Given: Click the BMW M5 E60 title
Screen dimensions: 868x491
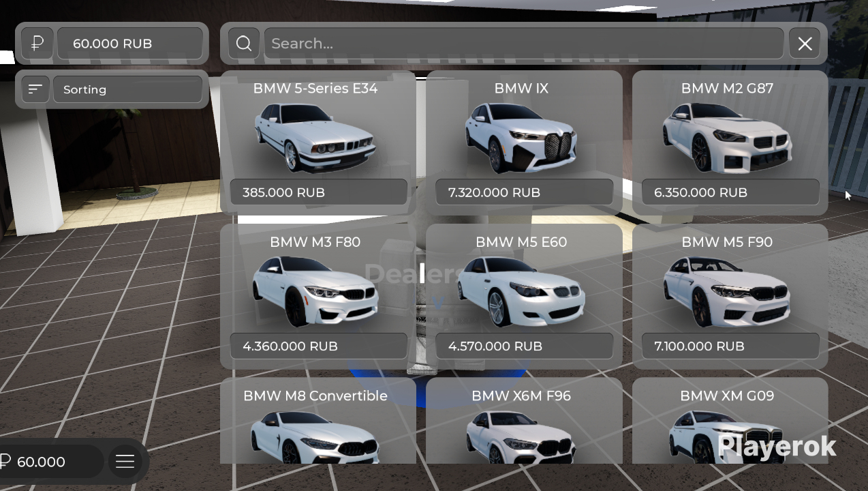Looking at the screenshot, I should [x=521, y=241].
